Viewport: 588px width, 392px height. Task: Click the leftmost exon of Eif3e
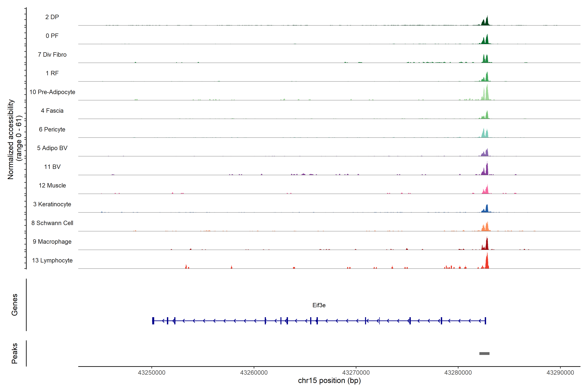pos(153,321)
